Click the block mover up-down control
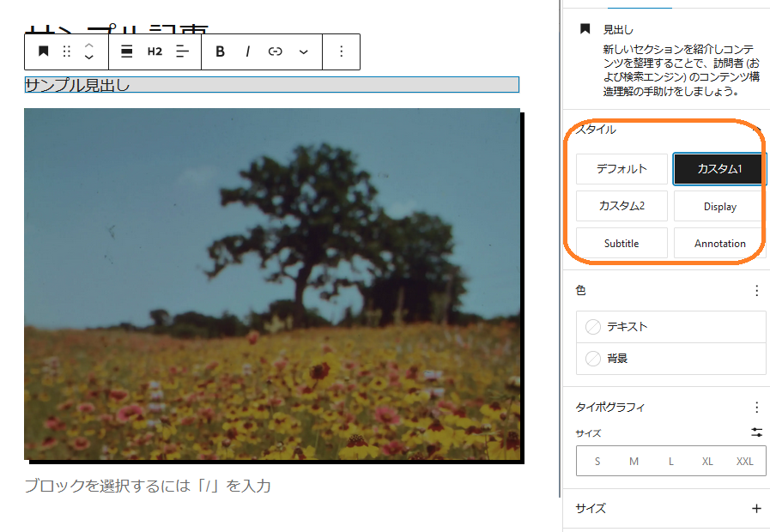Screen dimensions: 770x532 (88, 51)
